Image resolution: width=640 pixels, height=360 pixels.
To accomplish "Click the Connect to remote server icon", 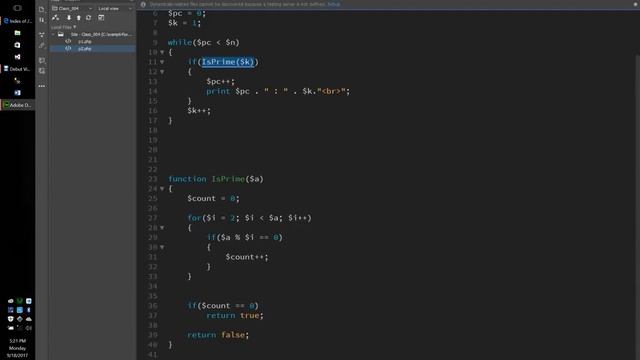I will pos(56,18).
